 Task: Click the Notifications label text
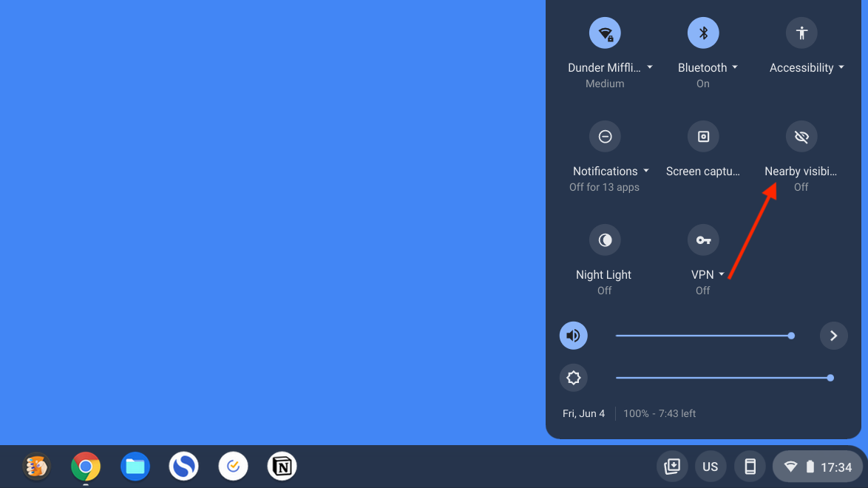[605, 171]
